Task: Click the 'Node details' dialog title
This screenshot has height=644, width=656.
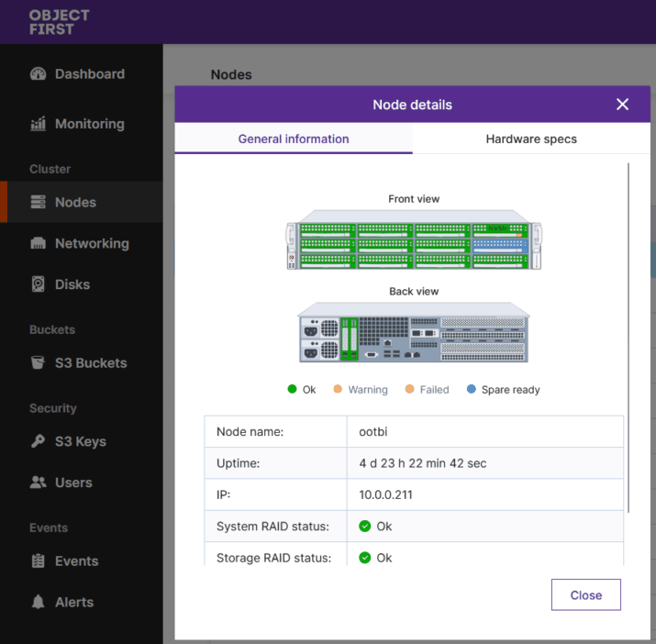Action: pyautogui.click(x=413, y=105)
